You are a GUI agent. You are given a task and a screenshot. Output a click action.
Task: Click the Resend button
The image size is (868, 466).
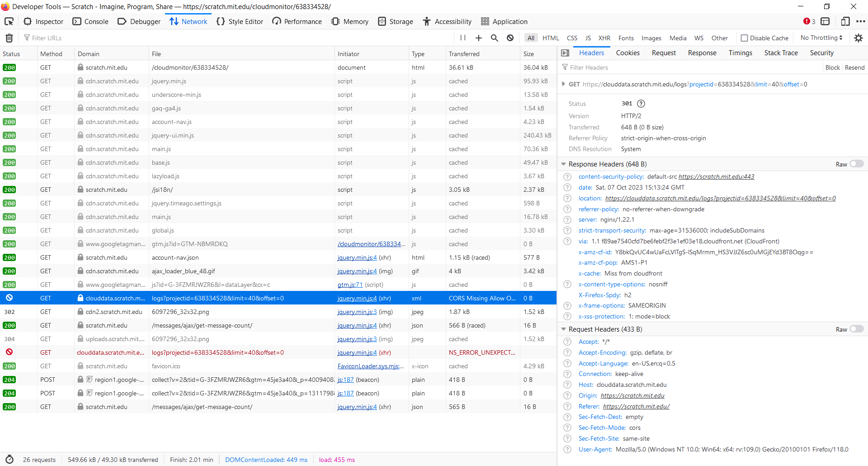point(854,67)
